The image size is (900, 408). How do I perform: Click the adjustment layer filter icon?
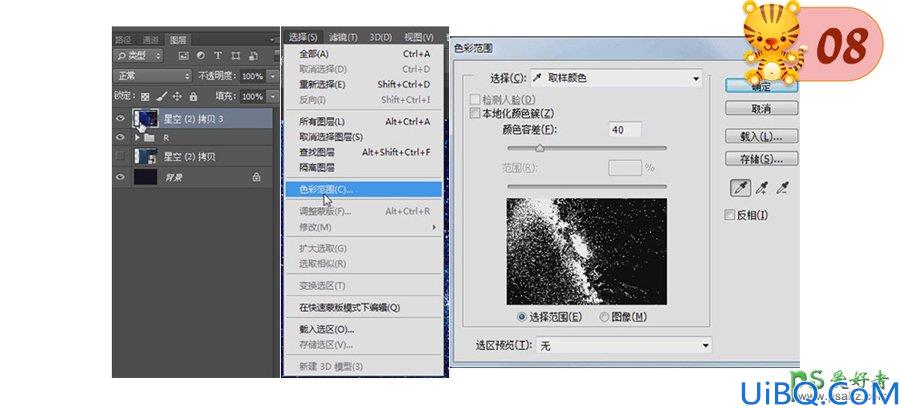[x=200, y=56]
